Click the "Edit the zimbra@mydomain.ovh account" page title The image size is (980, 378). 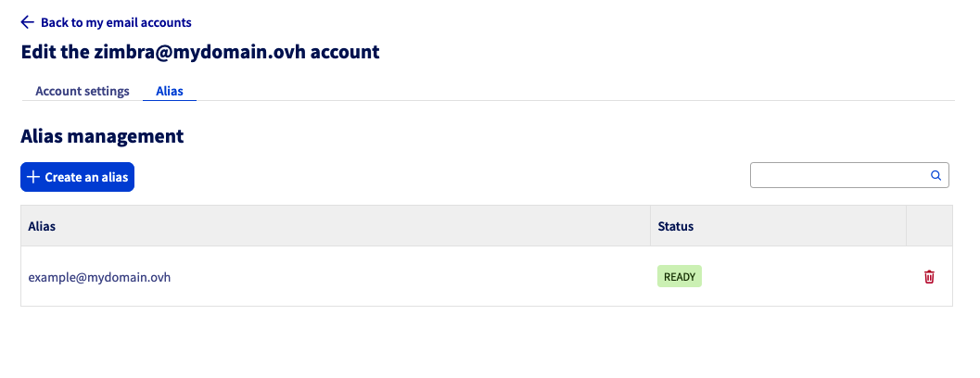click(x=200, y=52)
